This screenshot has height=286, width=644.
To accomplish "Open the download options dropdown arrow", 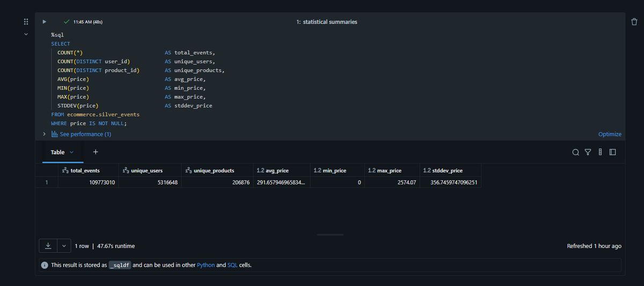I will coord(64,246).
